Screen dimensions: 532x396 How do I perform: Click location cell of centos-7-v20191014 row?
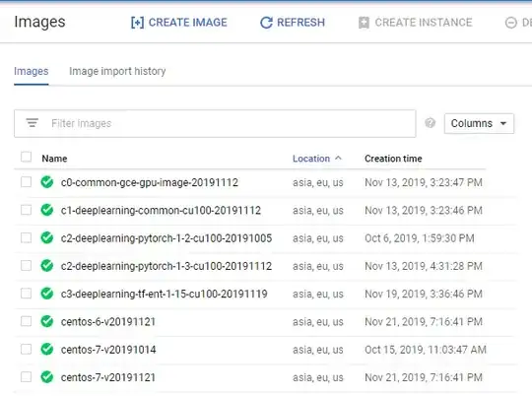tap(318, 350)
